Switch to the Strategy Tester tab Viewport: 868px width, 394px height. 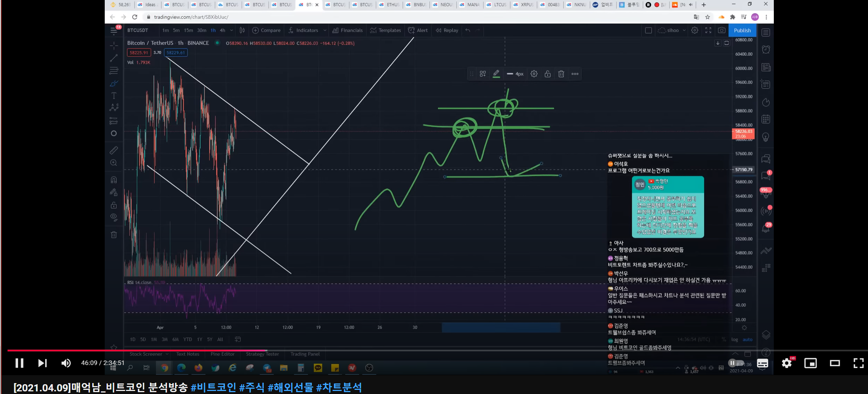pos(262,354)
